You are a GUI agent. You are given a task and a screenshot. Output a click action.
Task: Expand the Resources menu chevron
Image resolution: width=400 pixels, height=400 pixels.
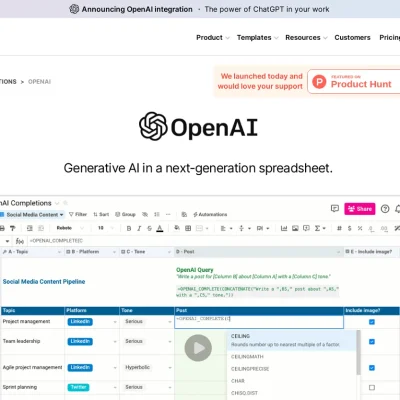[x=325, y=38]
